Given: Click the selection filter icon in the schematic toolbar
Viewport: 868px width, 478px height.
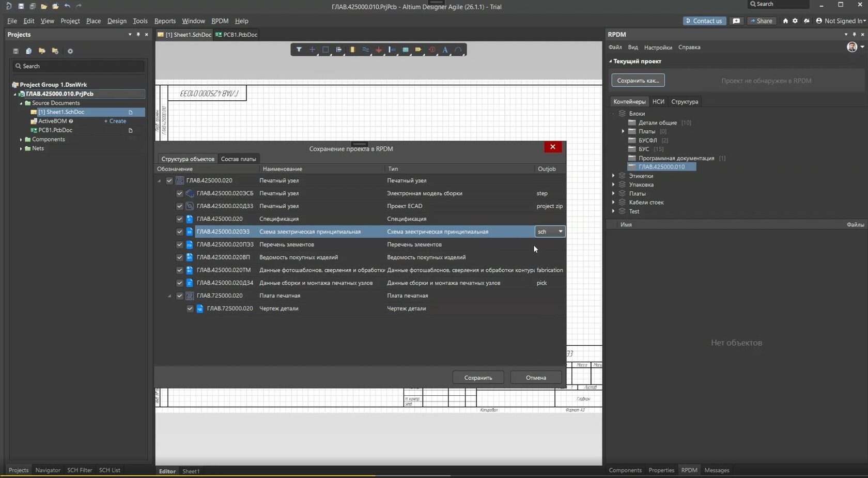Looking at the screenshot, I should [299, 50].
